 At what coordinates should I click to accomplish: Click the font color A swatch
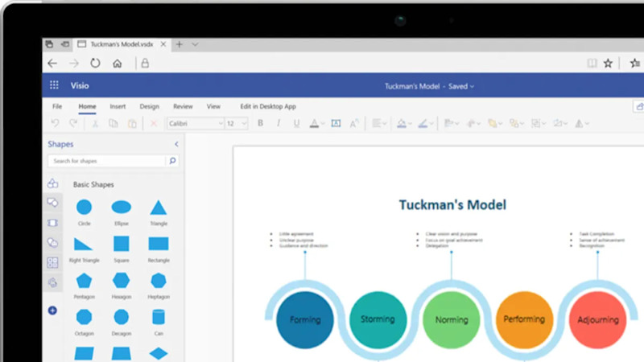[314, 124]
